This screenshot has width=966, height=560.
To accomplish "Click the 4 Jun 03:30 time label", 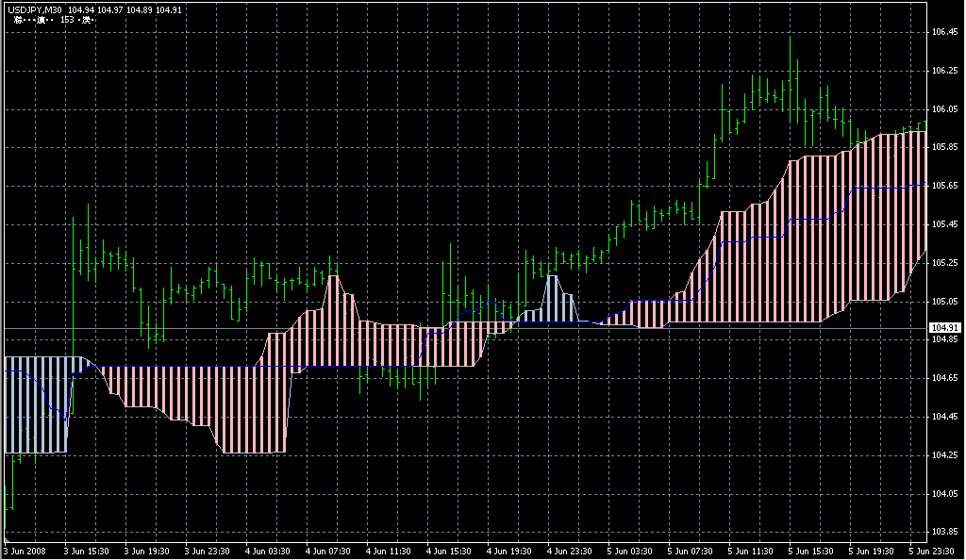I will (268, 551).
